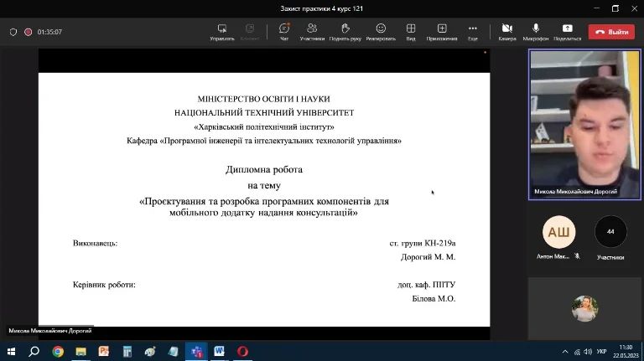Click the shield privacy icon
This screenshot has height=361, width=644.
coord(13,32)
